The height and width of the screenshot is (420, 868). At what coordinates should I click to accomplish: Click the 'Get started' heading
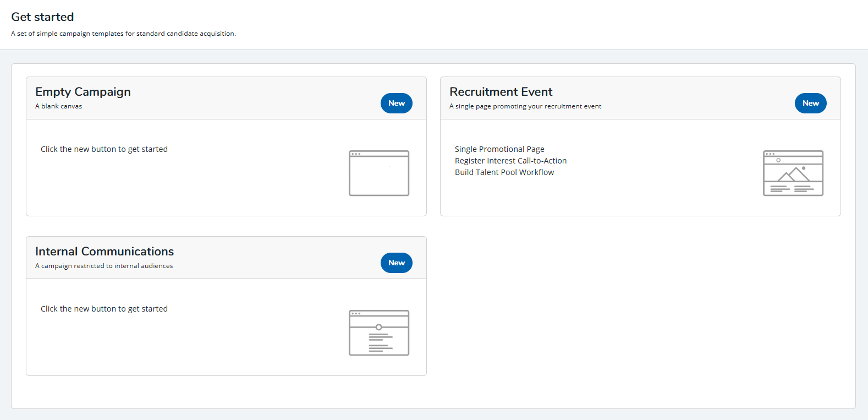pyautogui.click(x=42, y=17)
